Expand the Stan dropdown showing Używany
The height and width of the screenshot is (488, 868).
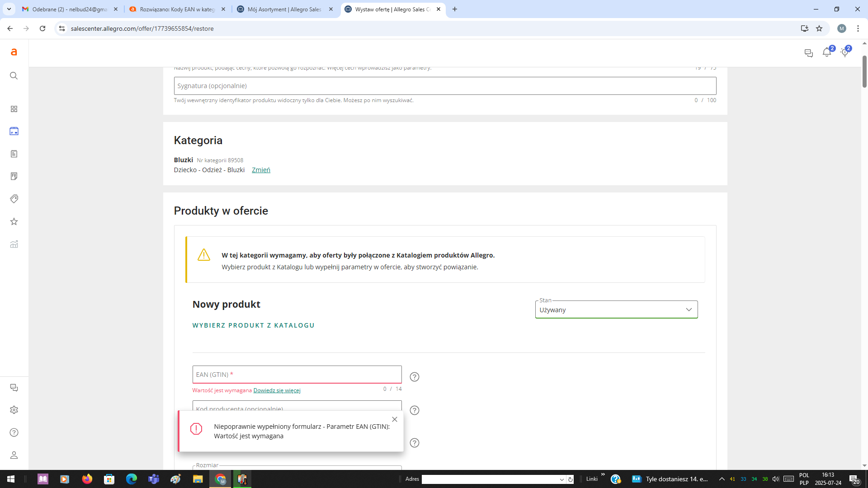click(616, 310)
